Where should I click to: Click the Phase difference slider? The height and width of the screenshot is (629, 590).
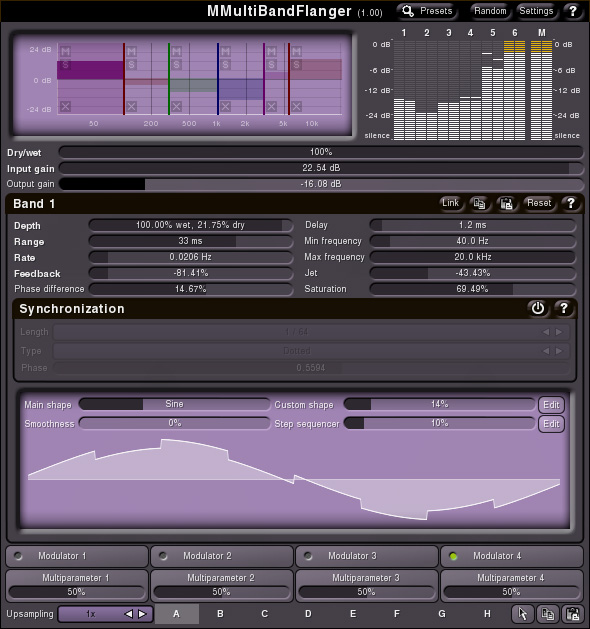191,289
